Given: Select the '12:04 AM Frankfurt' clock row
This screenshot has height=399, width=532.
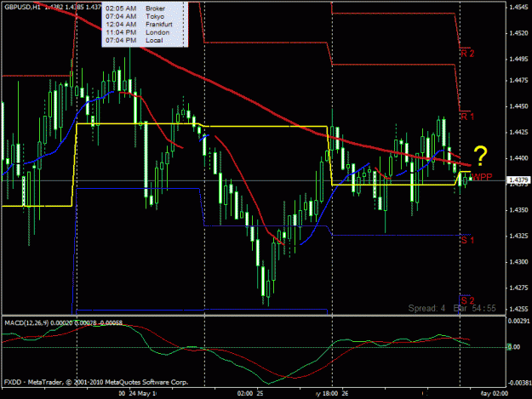Looking at the screenshot, I should pos(139,25).
